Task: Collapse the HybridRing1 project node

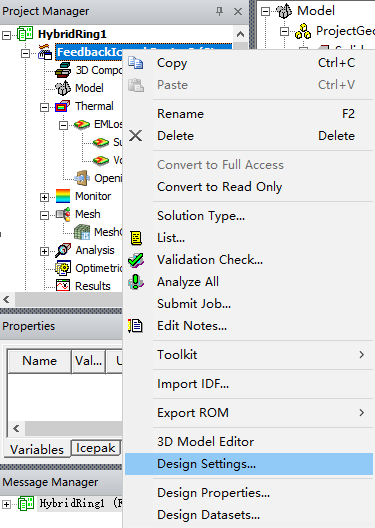Action: (6, 35)
